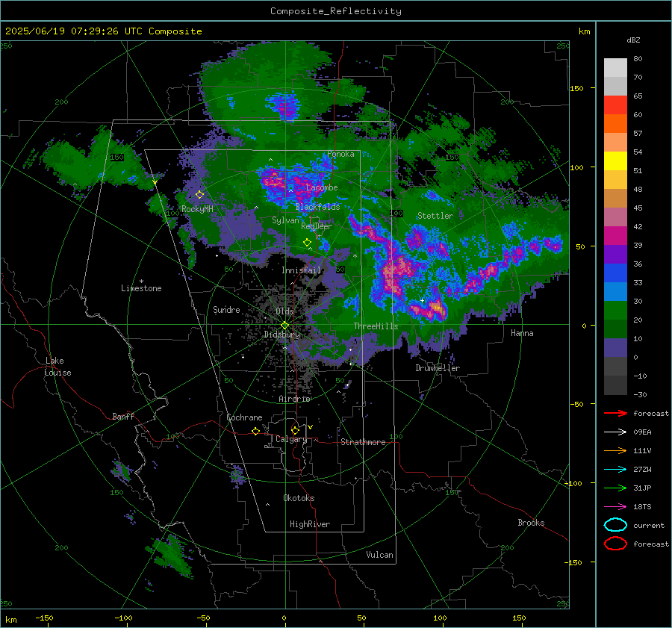
Task: Click the Composite_Reflectivity title
Action: coord(335,11)
